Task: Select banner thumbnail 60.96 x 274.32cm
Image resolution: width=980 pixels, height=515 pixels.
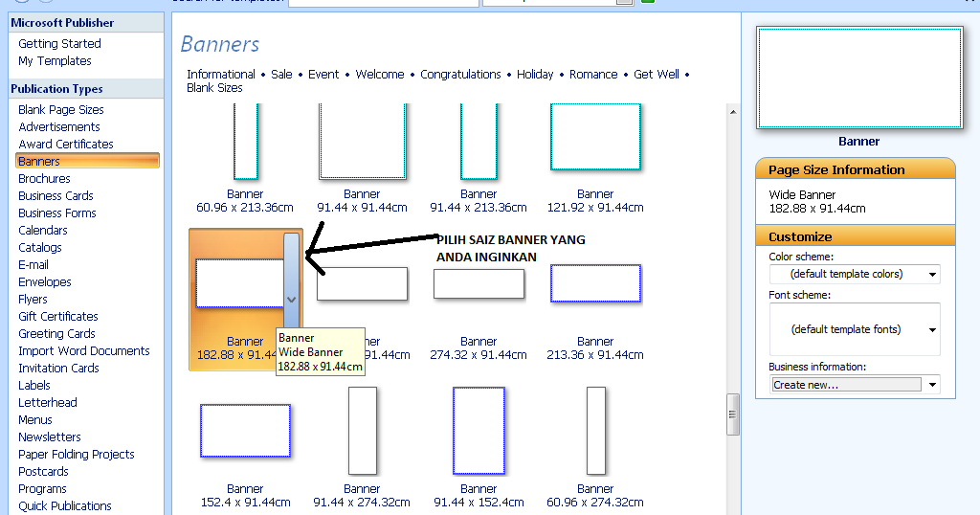Action: (x=596, y=432)
